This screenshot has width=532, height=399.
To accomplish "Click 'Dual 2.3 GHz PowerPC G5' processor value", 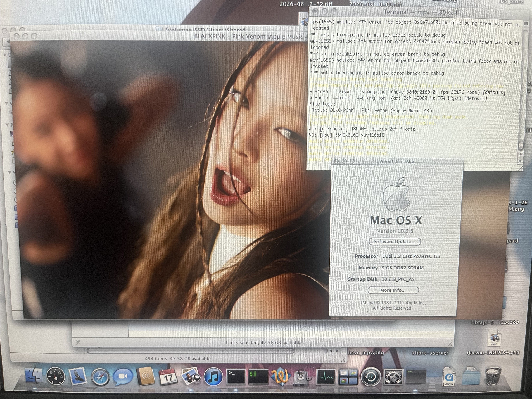I will [x=411, y=256].
